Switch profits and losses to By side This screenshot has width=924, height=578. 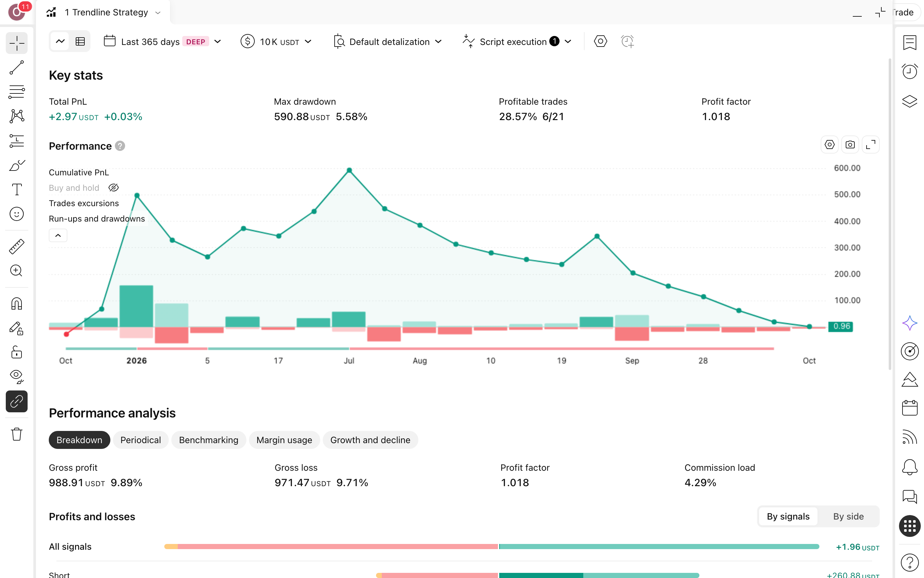[x=848, y=516]
